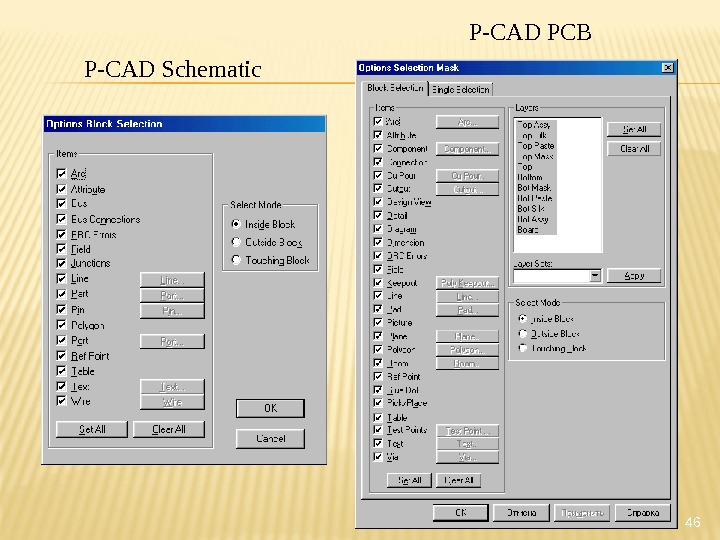The height and width of the screenshot is (540, 720).
Task: Click Set All next to Layers list
Action: click(634, 129)
